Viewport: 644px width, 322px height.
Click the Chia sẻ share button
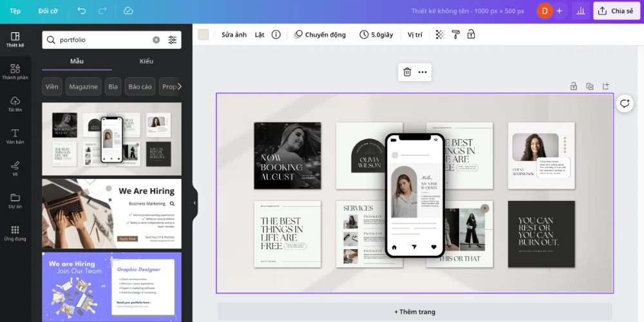point(616,11)
